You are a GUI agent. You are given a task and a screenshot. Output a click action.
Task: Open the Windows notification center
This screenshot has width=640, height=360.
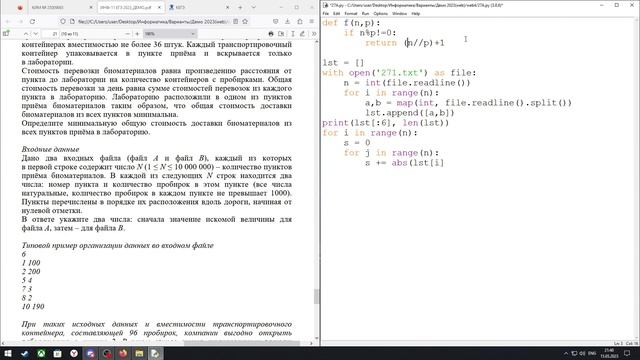pos(627,353)
